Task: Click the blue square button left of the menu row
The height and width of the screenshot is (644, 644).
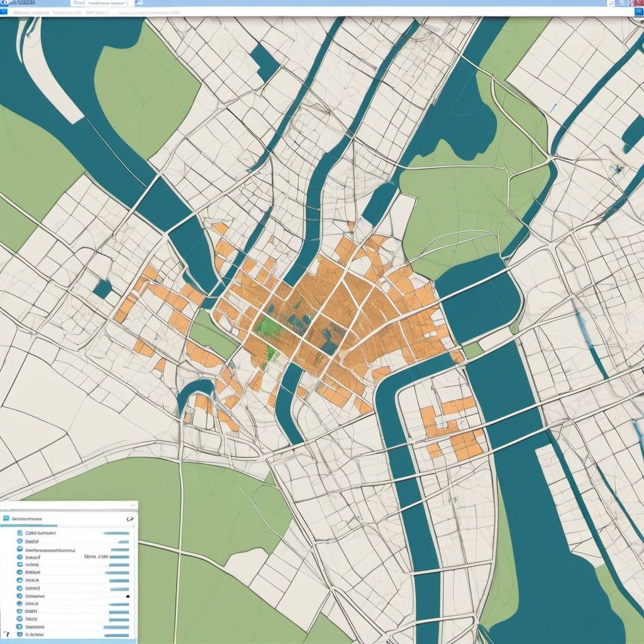Action: coord(3,12)
